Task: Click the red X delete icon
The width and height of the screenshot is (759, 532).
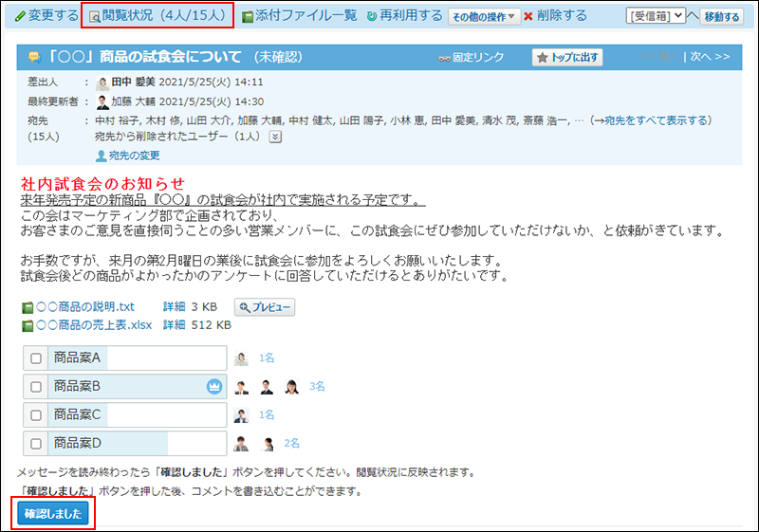Action: 528,16
